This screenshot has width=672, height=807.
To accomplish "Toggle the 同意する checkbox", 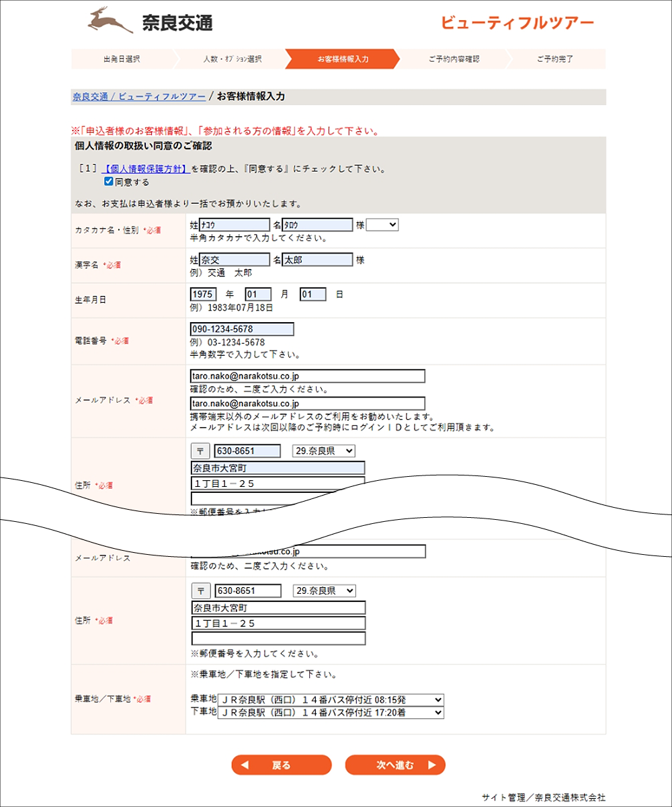I will (x=108, y=182).
